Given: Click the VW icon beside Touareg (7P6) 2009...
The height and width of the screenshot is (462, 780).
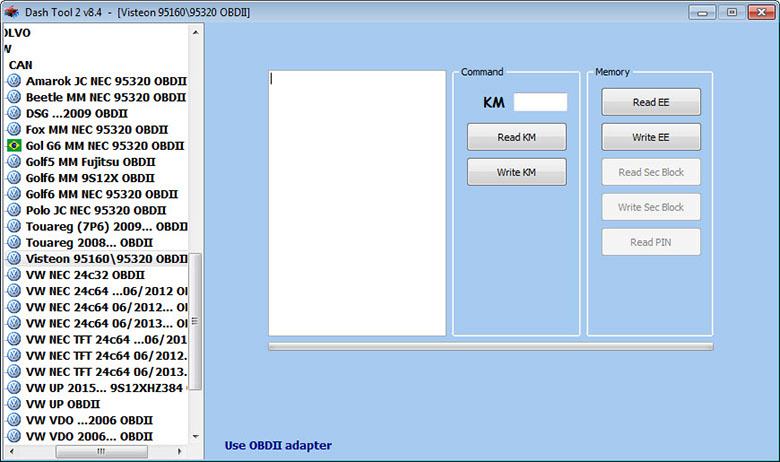Looking at the screenshot, I should tap(14, 226).
